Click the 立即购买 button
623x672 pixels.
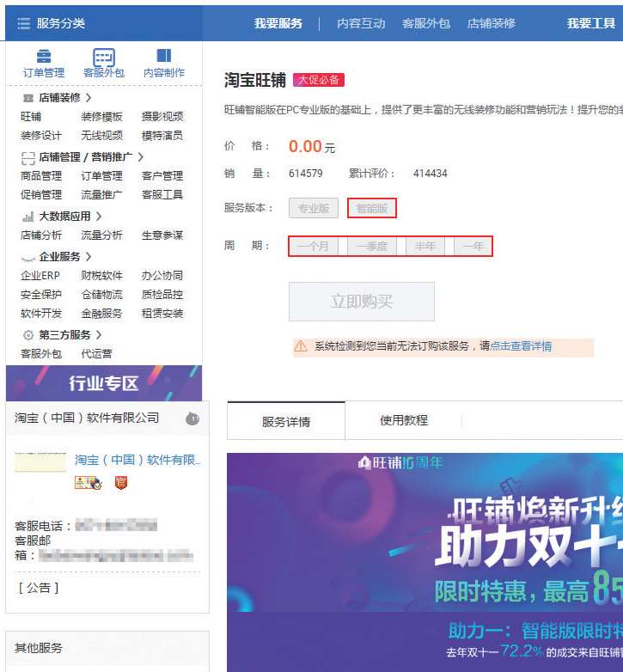362,302
